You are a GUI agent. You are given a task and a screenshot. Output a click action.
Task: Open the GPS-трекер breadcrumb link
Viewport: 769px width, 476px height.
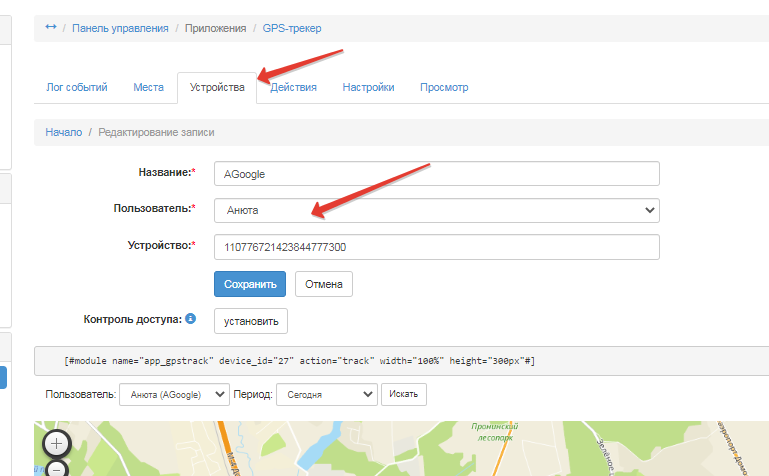292,28
